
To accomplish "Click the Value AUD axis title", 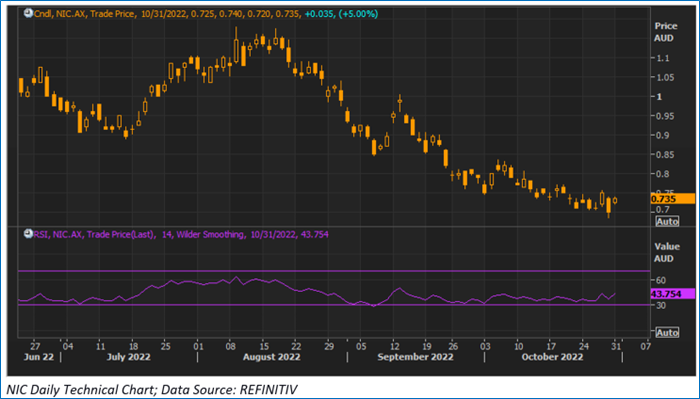I will click(667, 253).
